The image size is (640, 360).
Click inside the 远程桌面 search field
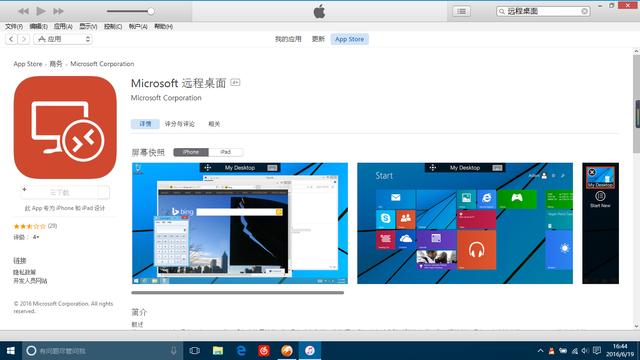pyautogui.click(x=543, y=11)
